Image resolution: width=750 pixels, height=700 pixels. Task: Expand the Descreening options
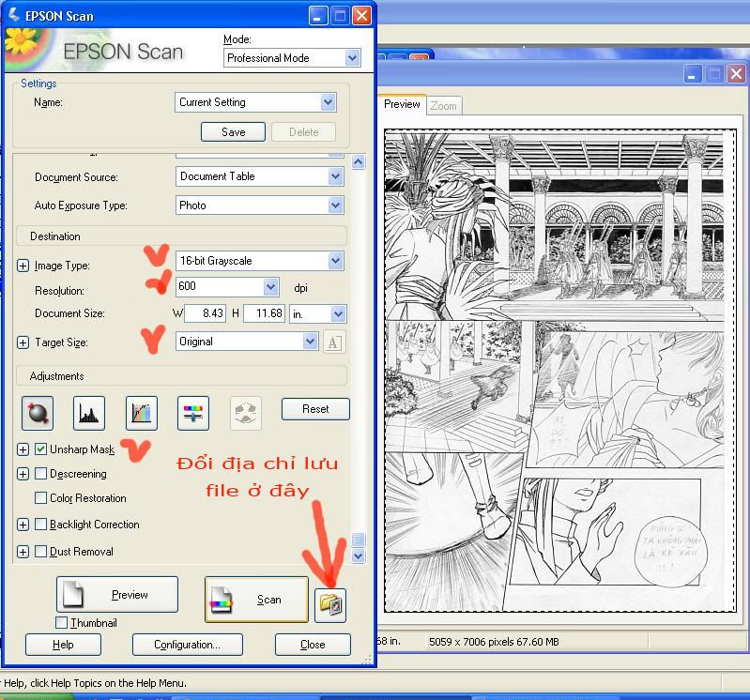click(23, 473)
